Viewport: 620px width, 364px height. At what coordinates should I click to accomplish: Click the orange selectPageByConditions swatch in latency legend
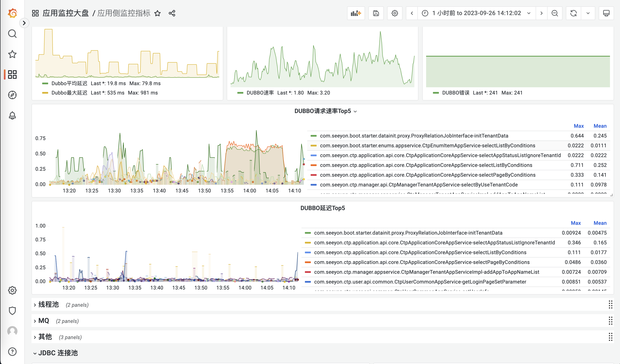pos(308,262)
